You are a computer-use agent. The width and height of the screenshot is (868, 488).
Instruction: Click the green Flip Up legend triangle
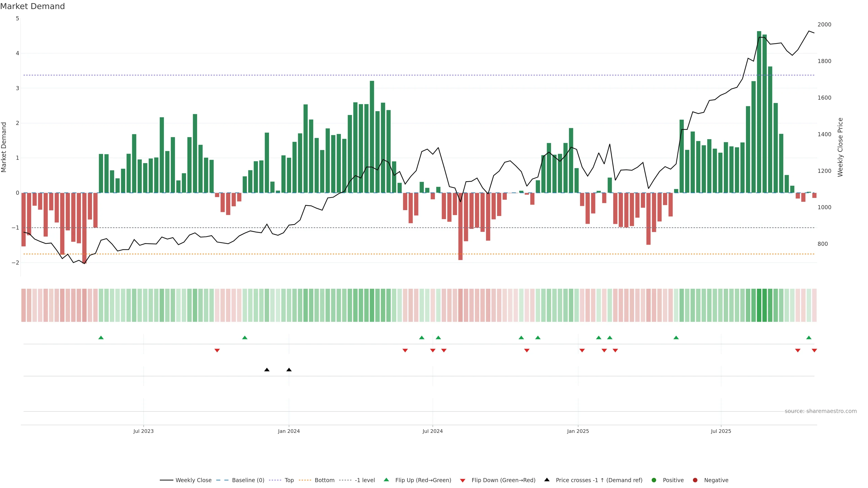coord(386,480)
